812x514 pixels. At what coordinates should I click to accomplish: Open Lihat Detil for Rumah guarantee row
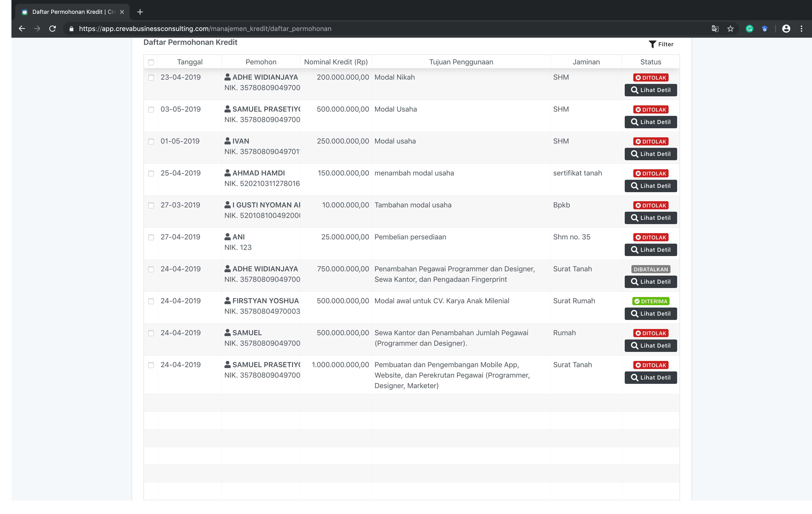coord(650,346)
